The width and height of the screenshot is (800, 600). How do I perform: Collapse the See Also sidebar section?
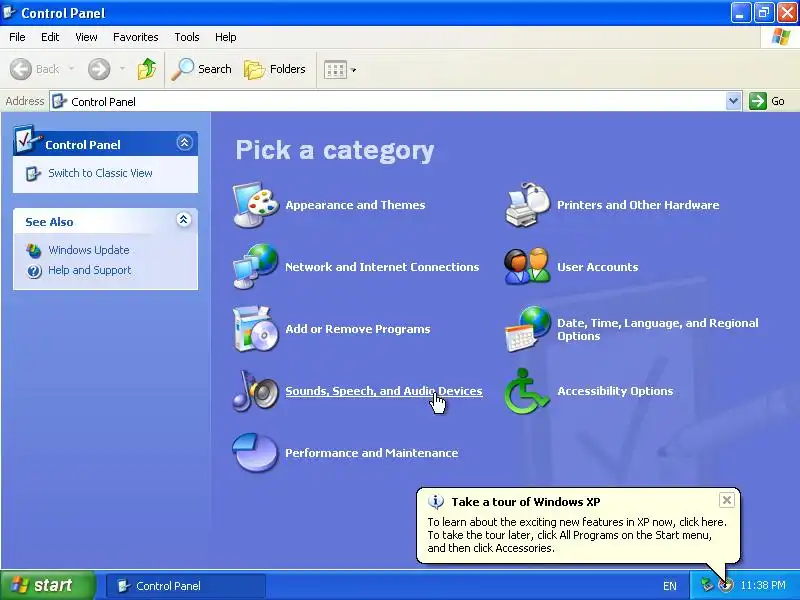pyautogui.click(x=184, y=220)
